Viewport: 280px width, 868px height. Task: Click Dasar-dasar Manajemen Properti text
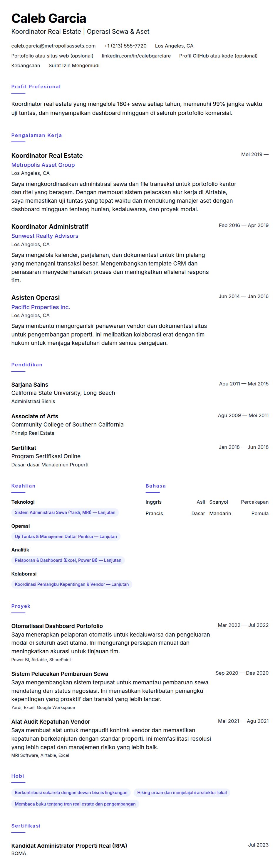pos(50,465)
